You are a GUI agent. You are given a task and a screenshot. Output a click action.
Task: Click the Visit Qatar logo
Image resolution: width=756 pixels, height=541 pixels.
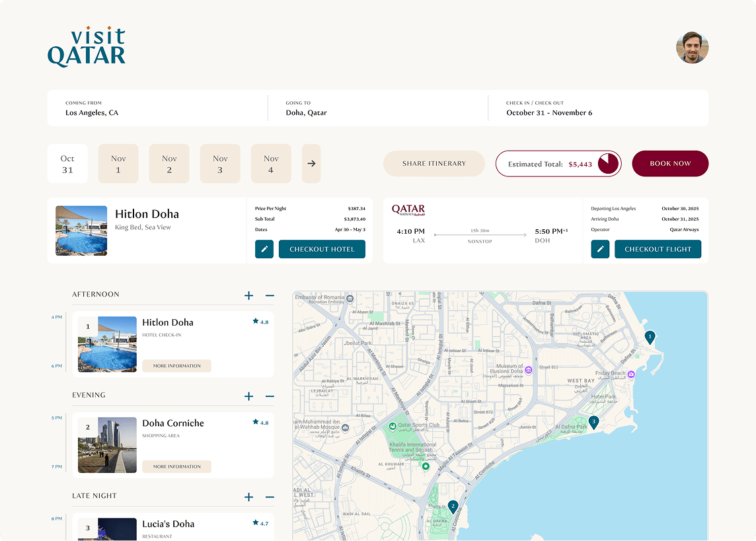[x=87, y=47]
